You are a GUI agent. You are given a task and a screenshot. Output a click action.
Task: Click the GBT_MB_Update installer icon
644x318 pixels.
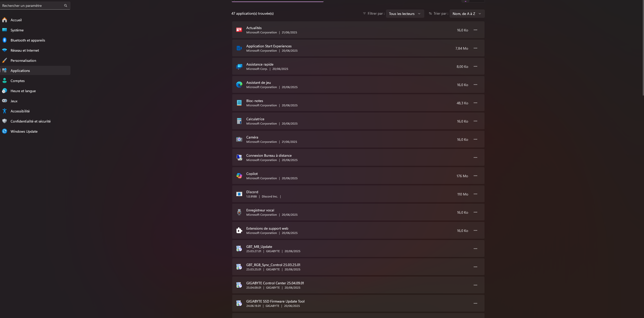(x=239, y=249)
